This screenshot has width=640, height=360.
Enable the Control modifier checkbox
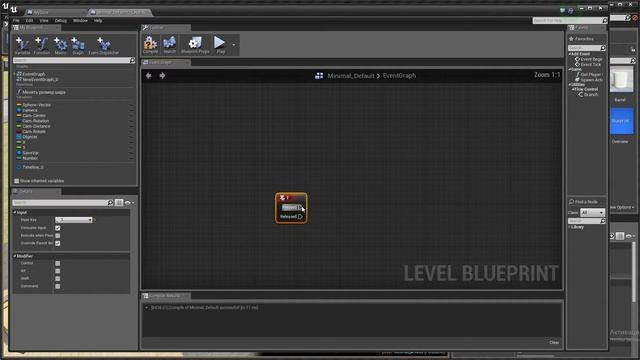[58, 263]
